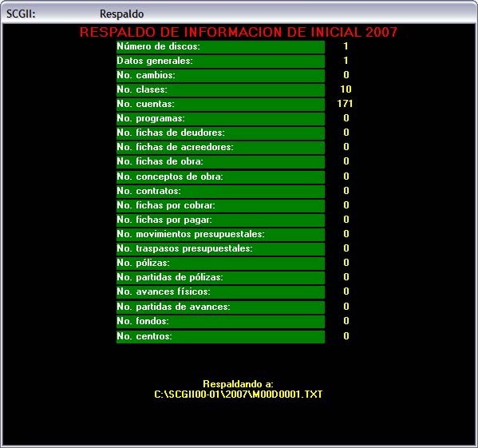Select the No. programas row

(x=220, y=119)
